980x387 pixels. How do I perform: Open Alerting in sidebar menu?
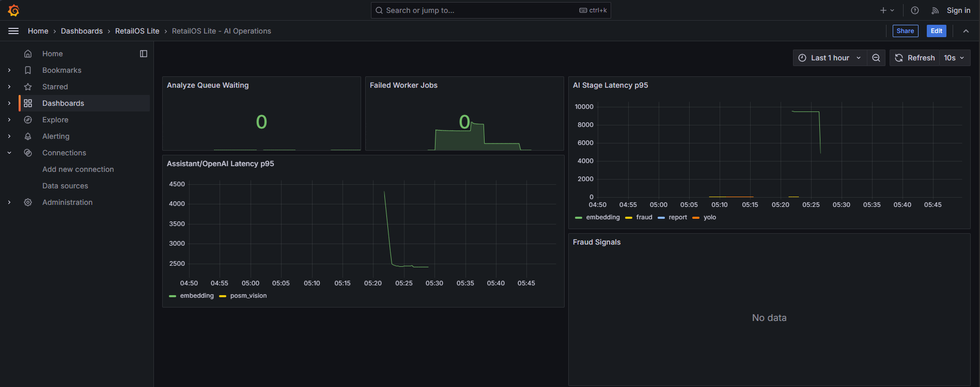click(x=56, y=136)
